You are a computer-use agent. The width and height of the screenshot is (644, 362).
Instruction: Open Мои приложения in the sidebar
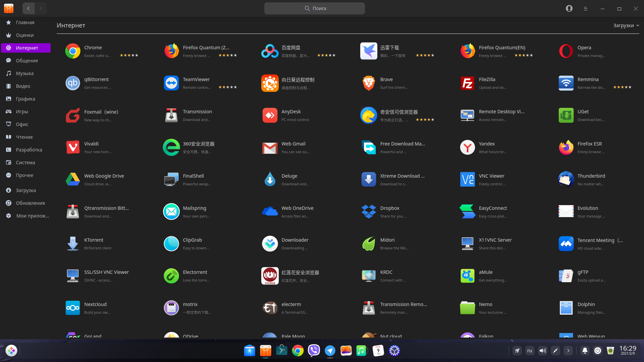[x=26, y=216]
